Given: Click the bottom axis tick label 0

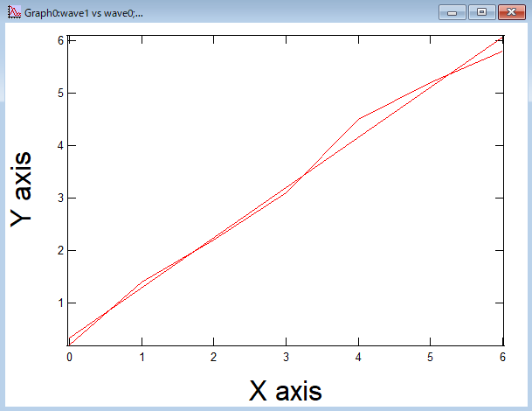Looking at the screenshot, I should point(69,357).
